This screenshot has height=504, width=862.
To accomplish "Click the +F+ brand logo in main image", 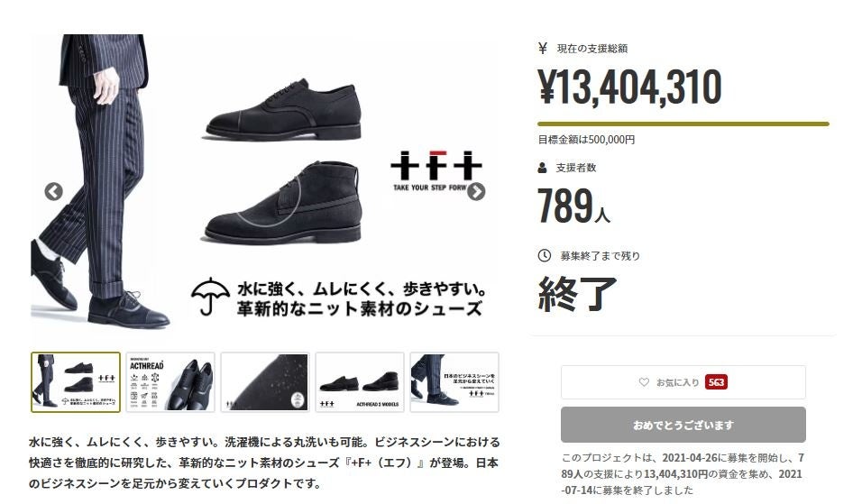I will (x=436, y=165).
